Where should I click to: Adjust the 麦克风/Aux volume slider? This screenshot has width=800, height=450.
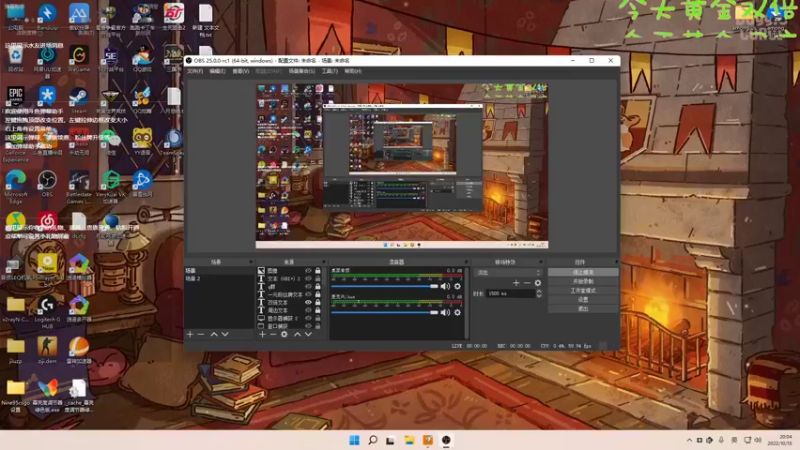[385, 312]
